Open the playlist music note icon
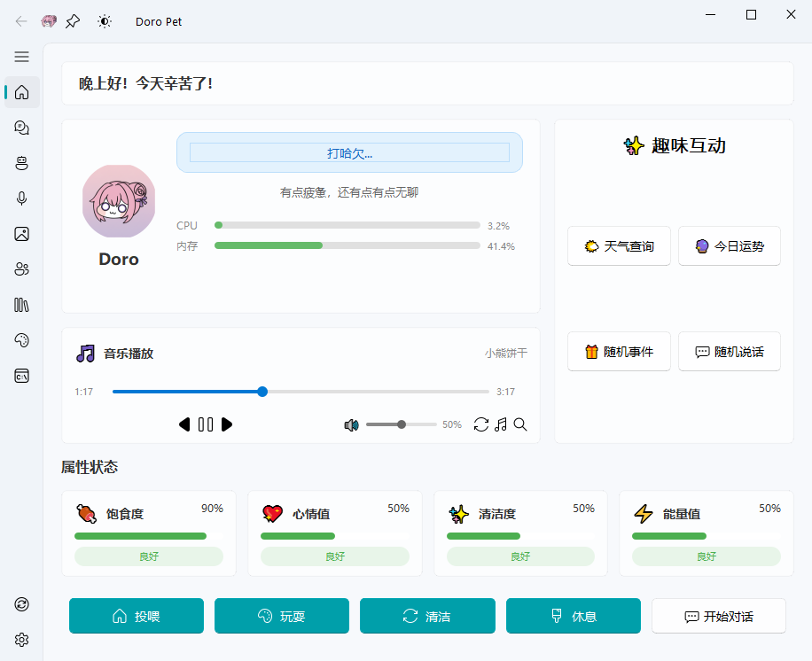 [501, 424]
